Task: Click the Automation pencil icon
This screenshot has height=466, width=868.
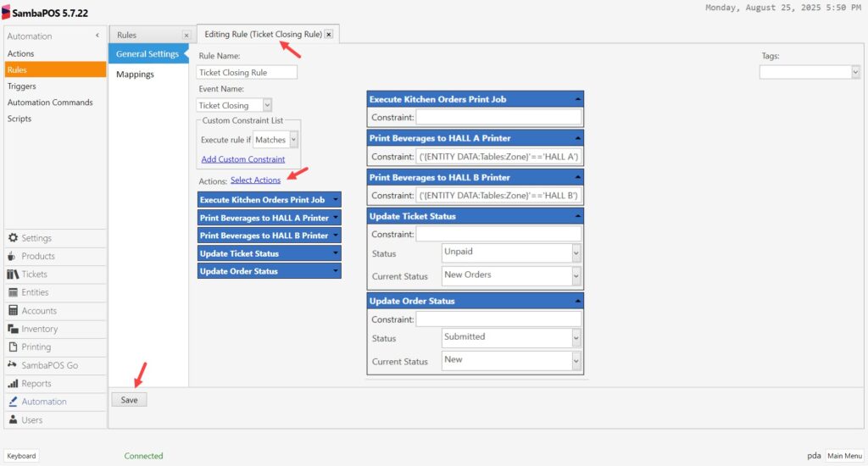Action: coord(13,402)
